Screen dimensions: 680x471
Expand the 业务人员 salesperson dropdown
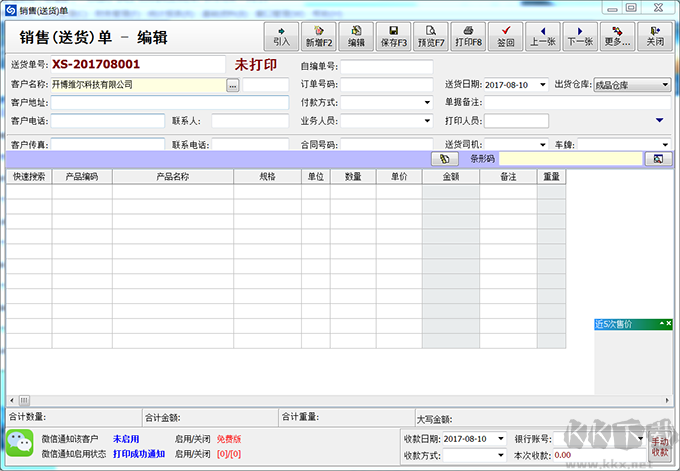tap(427, 121)
